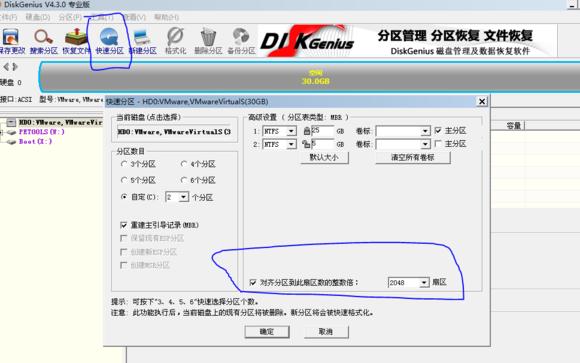
Task: Click the disk icon next to Boot (X:)
Action: click(x=11, y=142)
